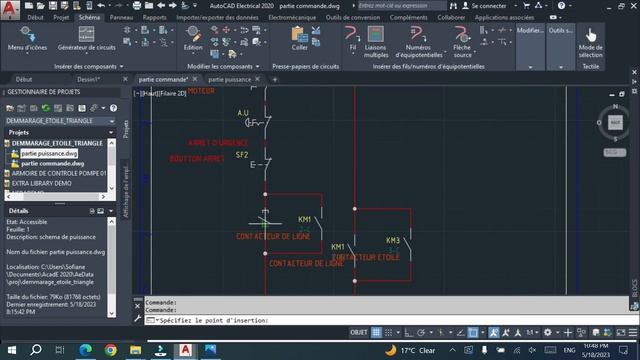Click the help question mark in title bar
Screen dimensions: 640x360
click(561, 6)
